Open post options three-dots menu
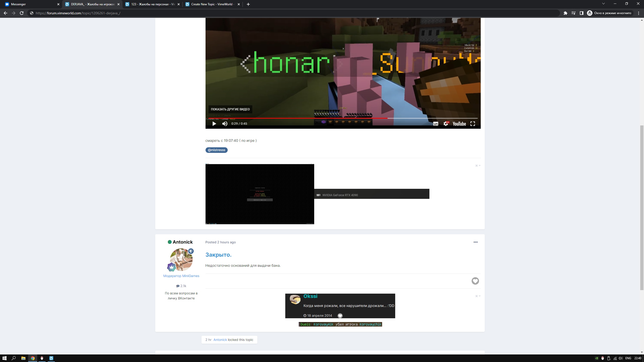 (475, 242)
